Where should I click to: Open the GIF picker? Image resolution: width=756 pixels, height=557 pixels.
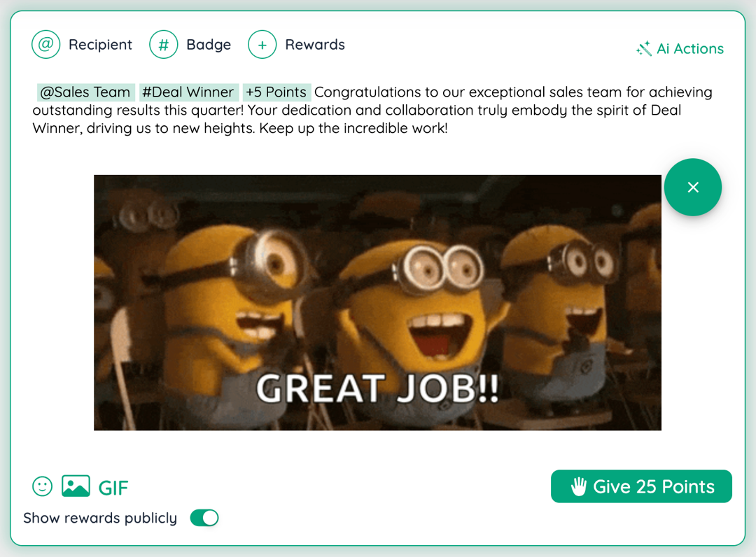pyautogui.click(x=113, y=488)
